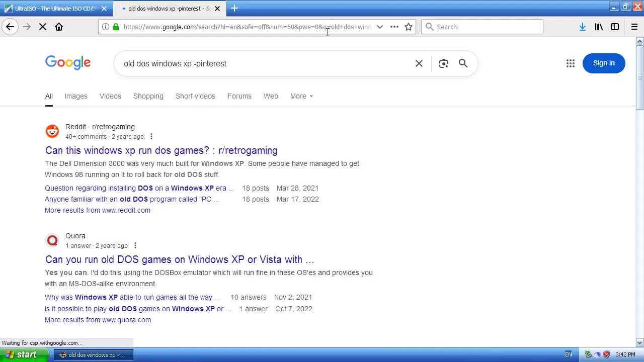Click the Quora result favicon
644x362 pixels.
pos(52,240)
